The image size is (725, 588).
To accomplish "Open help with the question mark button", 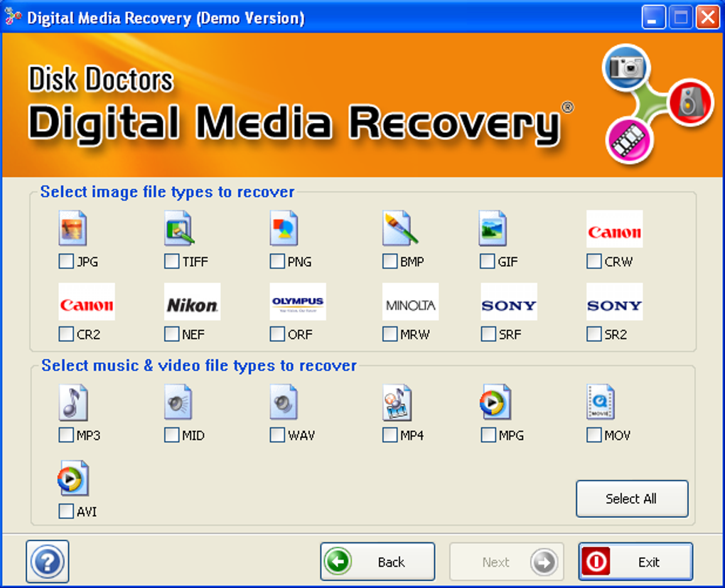I will [x=48, y=562].
